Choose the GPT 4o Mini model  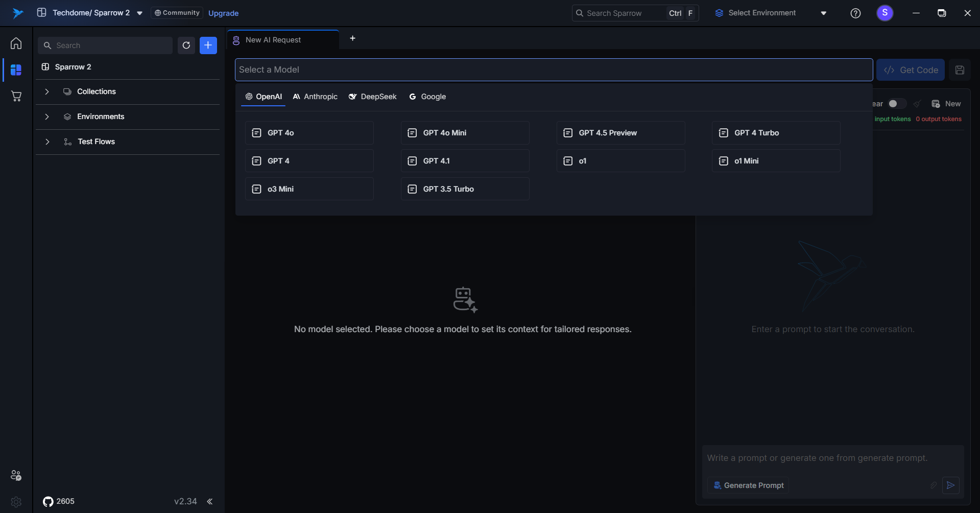pos(465,133)
